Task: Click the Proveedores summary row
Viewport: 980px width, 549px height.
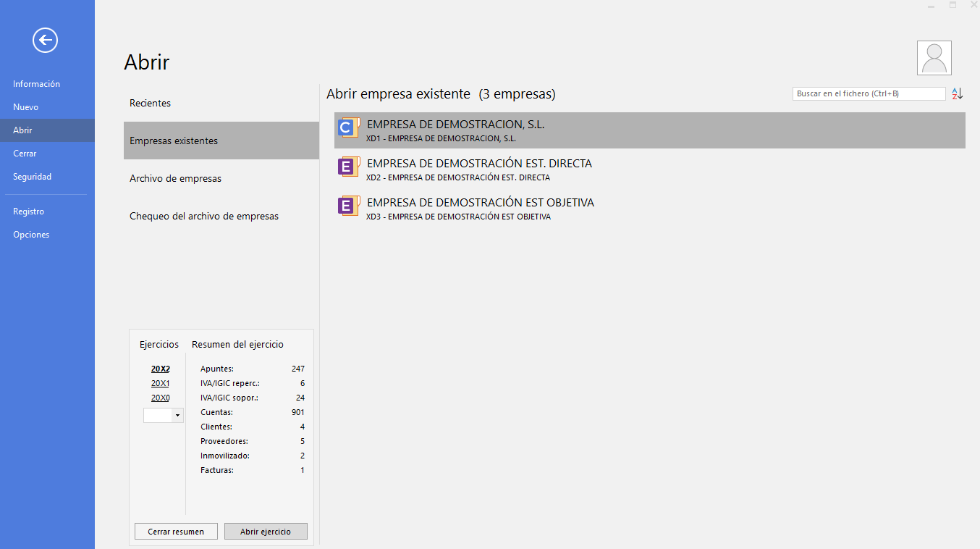Action: pos(253,441)
